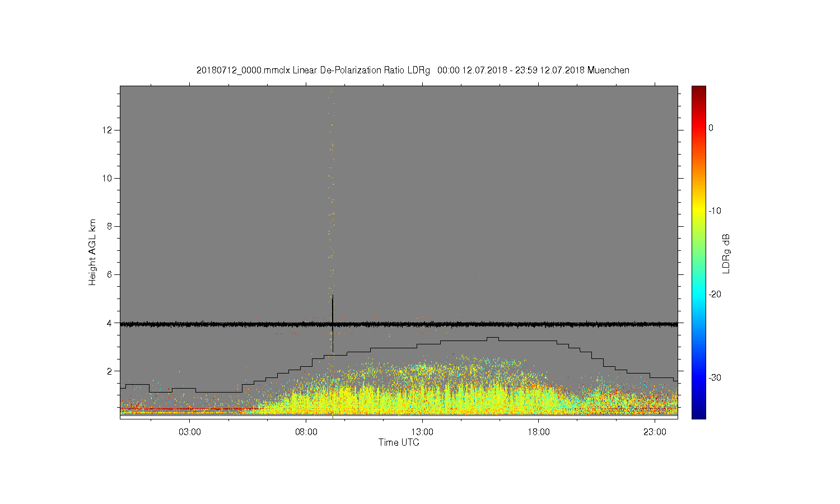Click the height tick label 8
Image resolution: width=840 pixels, height=504 pixels.
pyautogui.click(x=111, y=226)
